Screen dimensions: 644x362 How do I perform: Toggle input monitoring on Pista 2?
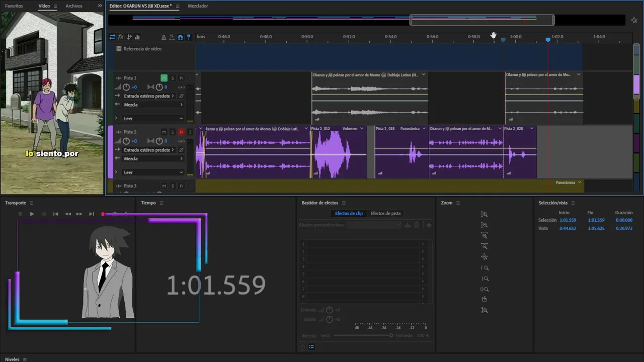(x=190, y=132)
